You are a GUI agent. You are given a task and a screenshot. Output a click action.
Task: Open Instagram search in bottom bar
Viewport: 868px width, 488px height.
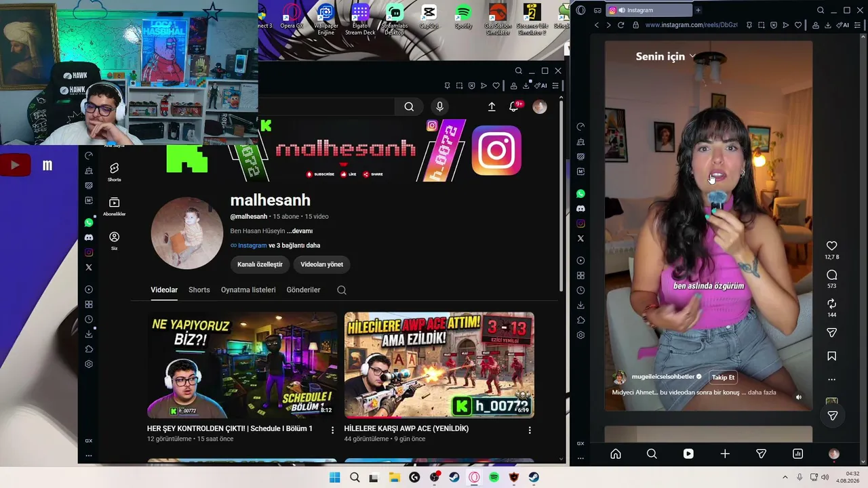click(x=652, y=454)
